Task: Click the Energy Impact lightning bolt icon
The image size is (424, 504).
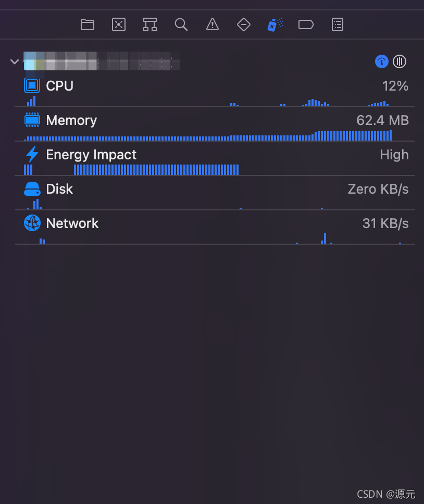Action: (30, 154)
